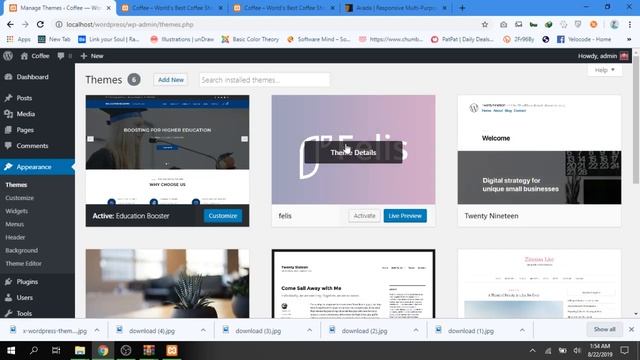Open the Coffee site home icon
Image resolution: width=640 pixels, height=360 pixels.
click(24, 56)
